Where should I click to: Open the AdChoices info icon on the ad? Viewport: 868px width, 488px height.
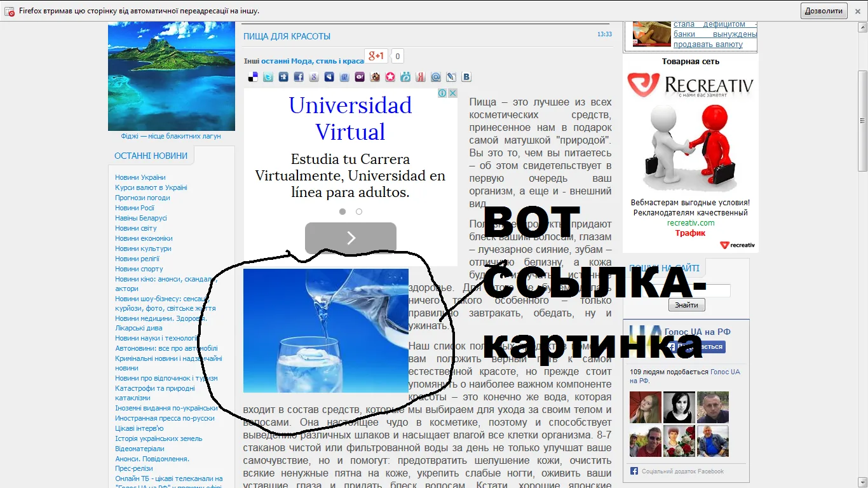[443, 93]
